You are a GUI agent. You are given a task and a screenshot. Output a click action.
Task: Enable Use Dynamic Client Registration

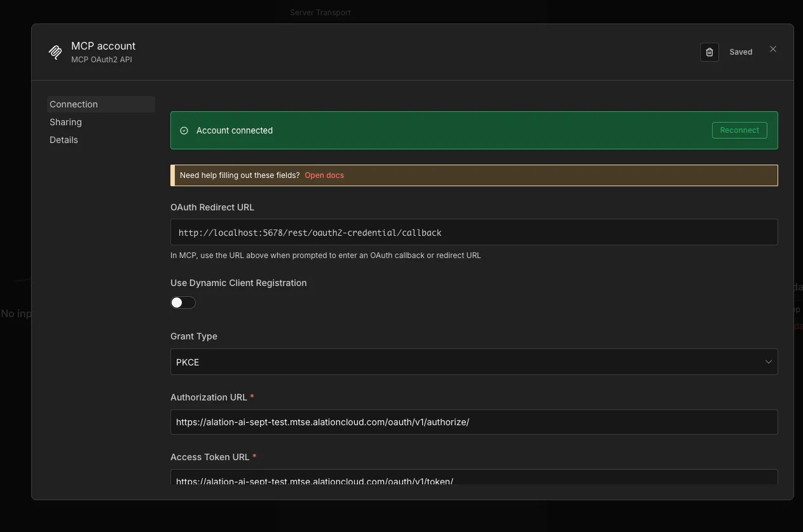coord(182,302)
